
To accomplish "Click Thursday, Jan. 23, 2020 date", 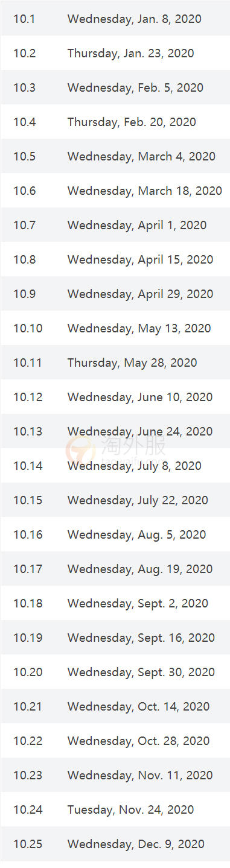I will coord(131,53).
